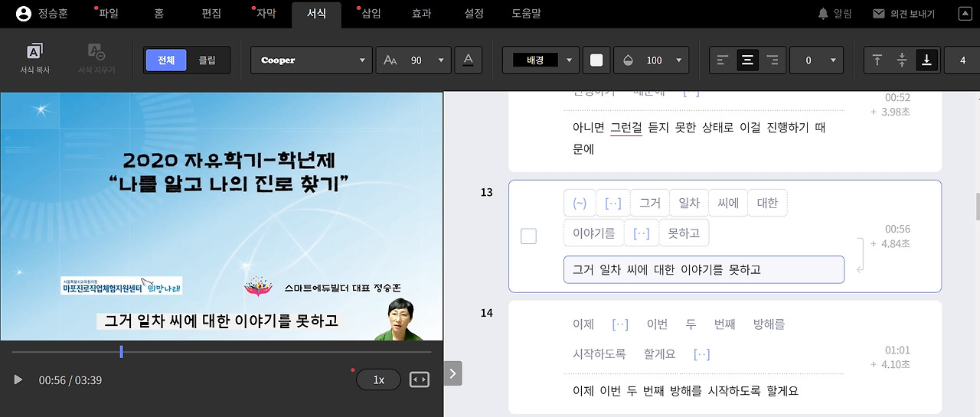The width and height of the screenshot is (980, 417).
Task: Align subtitle text center
Action: point(748,60)
